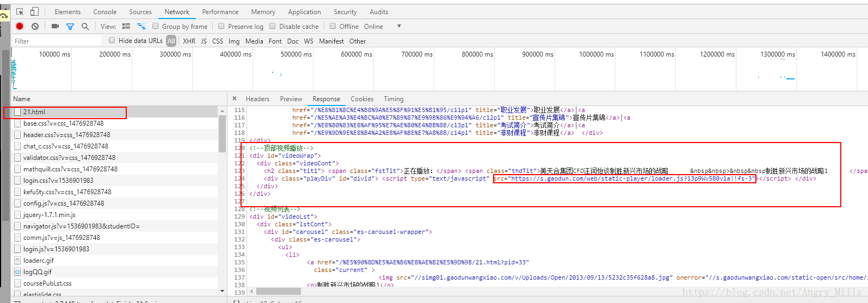Click the request list vertical scrollbar

[x=222, y=134]
